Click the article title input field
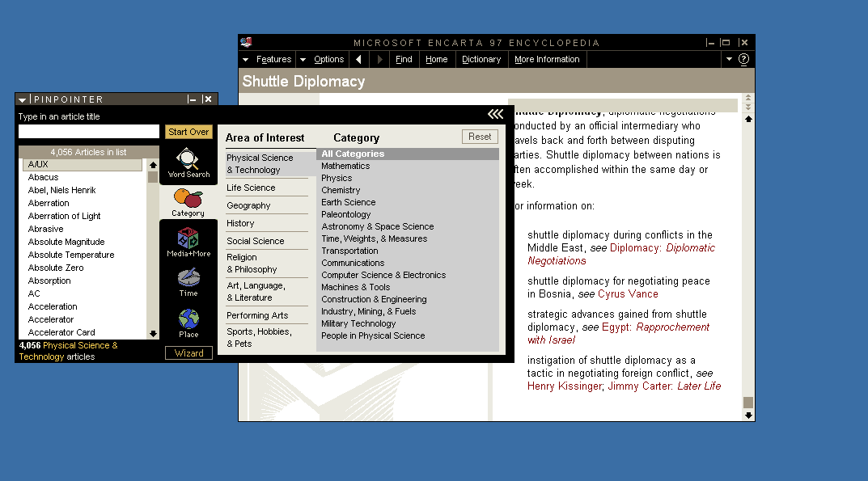This screenshot has height=481, width=868. click(88, 131)
